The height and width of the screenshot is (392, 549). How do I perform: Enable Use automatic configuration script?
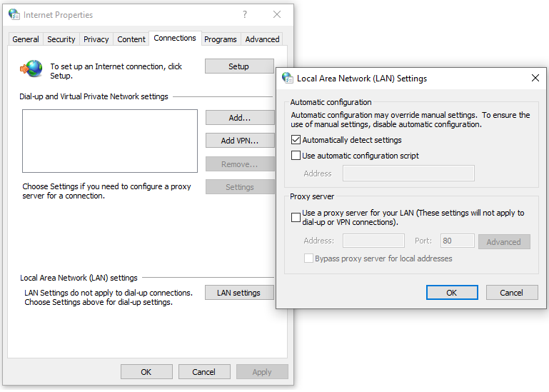[x=296, y=155]
